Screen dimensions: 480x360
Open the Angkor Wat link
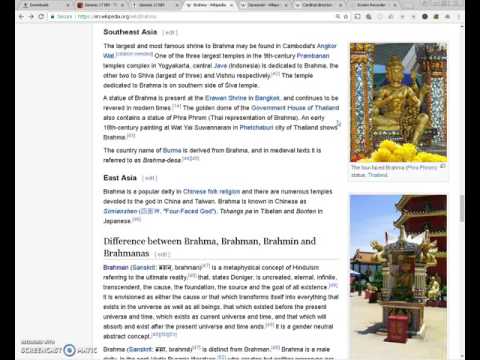click(x=220, y=51)
